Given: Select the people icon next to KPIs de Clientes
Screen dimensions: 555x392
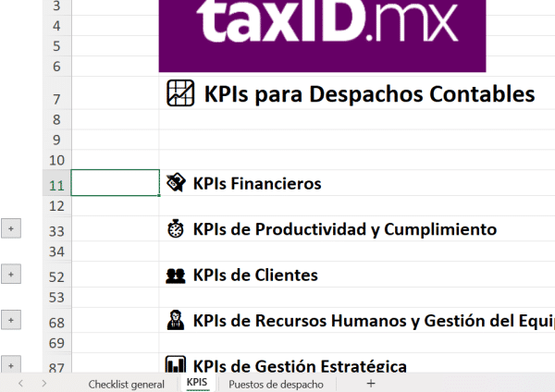Looking at the screenshot, I should [176, 275].
